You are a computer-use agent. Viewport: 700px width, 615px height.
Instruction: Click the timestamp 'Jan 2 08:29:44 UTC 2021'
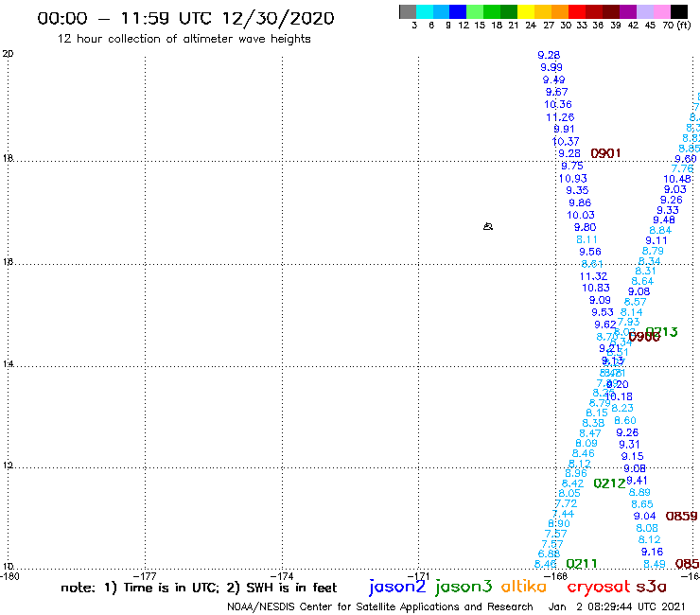click(617, 606)
